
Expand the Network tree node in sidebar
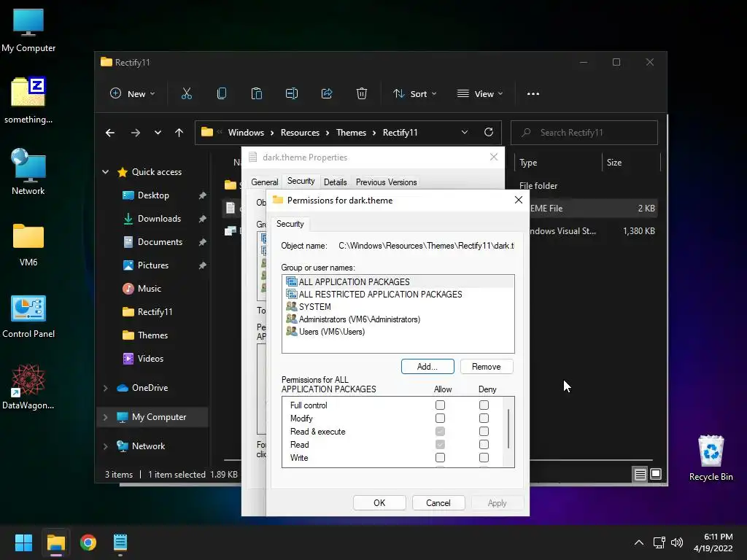[x=106, y=446]
